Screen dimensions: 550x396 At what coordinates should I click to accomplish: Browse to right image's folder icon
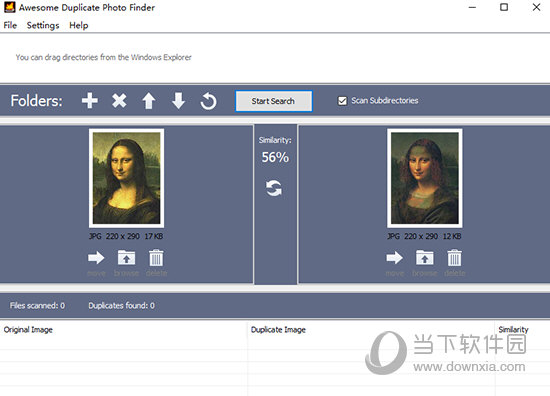[424, 258]
